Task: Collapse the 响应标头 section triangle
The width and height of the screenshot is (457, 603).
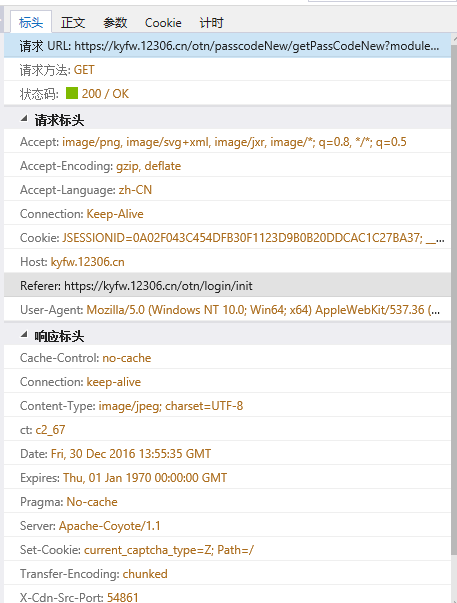Action: (x=24, y=335)
